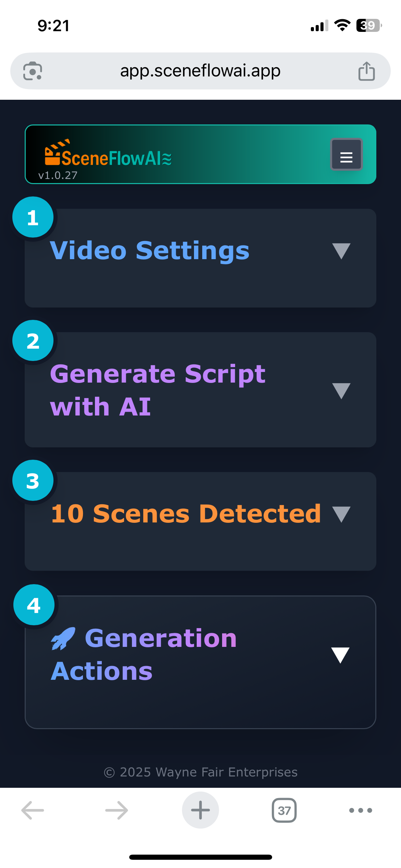Expand the Generation Actions section
The height and width of the screenshot is (868, 401).
point(340,654)
